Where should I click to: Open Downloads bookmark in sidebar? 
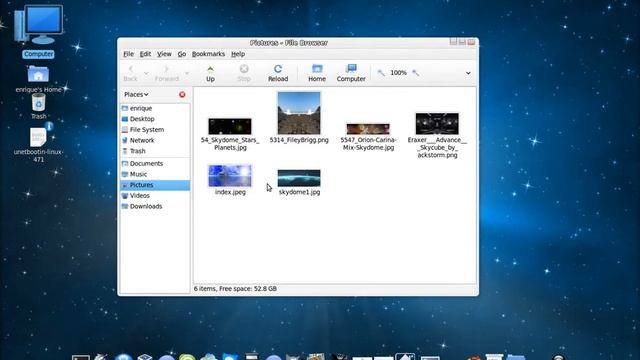(x=155, y=206)
